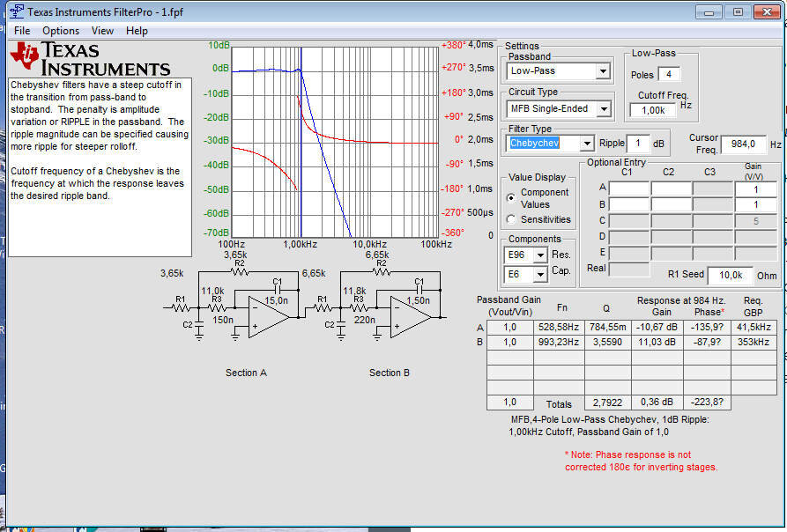Click the Chebyshev description text box
The height and width of the screenshot is (532, 787).
tap(100, 167)
